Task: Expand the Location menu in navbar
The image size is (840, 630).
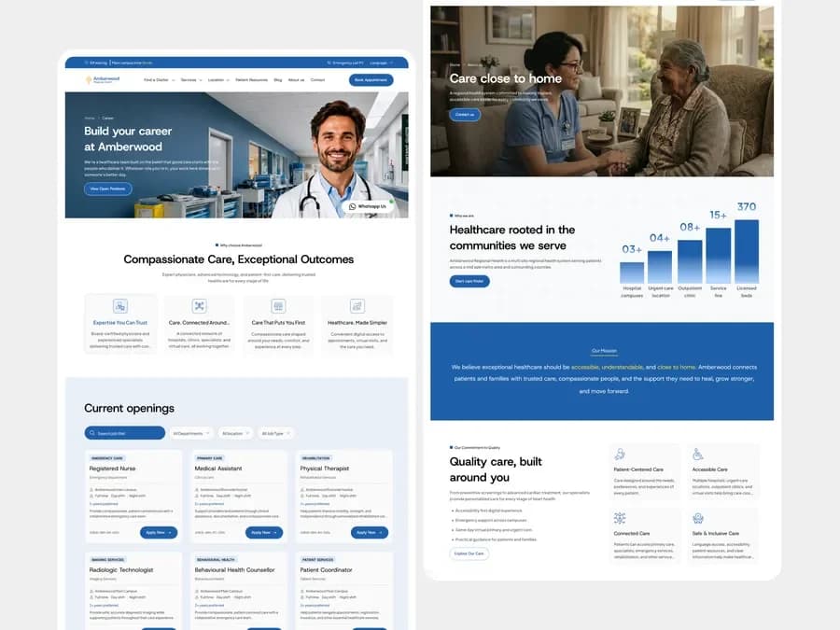Action: tap(218, 80)
